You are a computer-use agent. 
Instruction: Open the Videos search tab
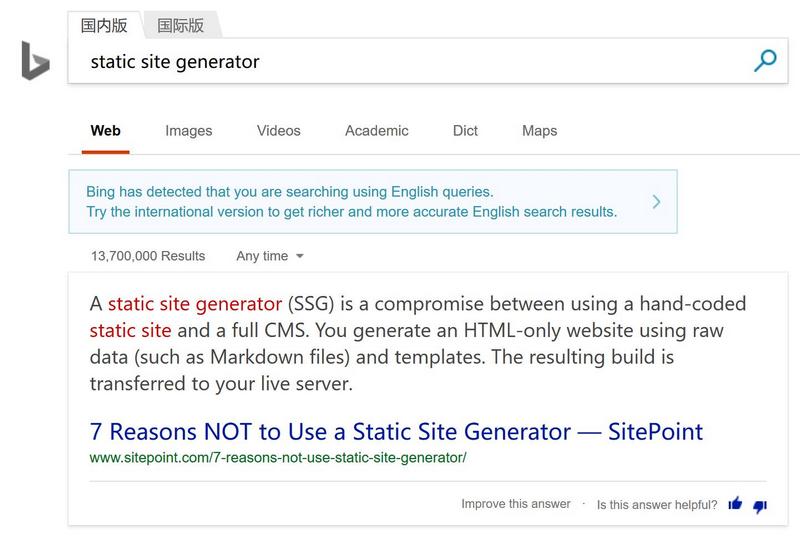pos(279,131)
